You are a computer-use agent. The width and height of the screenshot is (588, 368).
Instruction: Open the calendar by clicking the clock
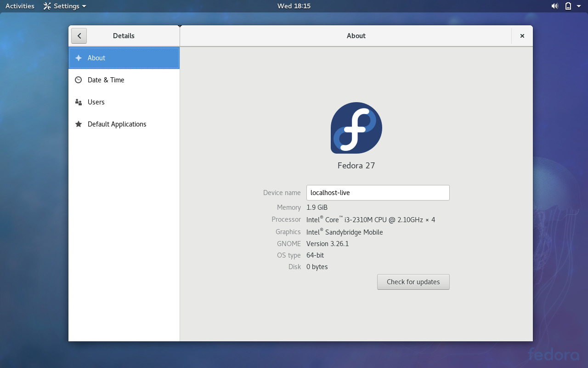pyautogui.click(x=294, y=6)
